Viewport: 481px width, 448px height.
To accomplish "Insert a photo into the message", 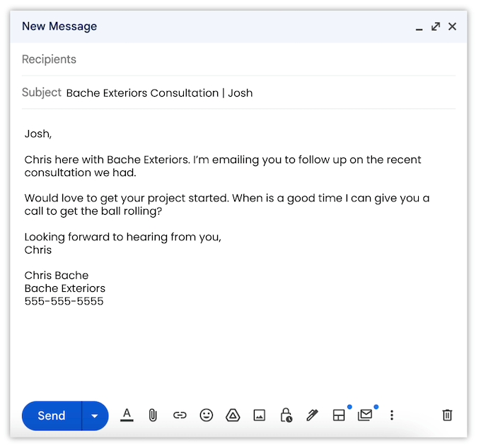I will click(260, 415).
